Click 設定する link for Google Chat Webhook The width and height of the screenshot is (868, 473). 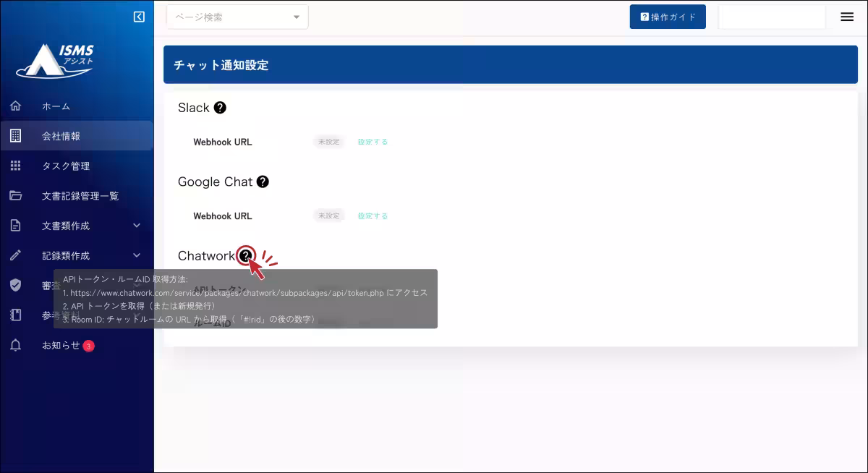[x=372, y=215]
